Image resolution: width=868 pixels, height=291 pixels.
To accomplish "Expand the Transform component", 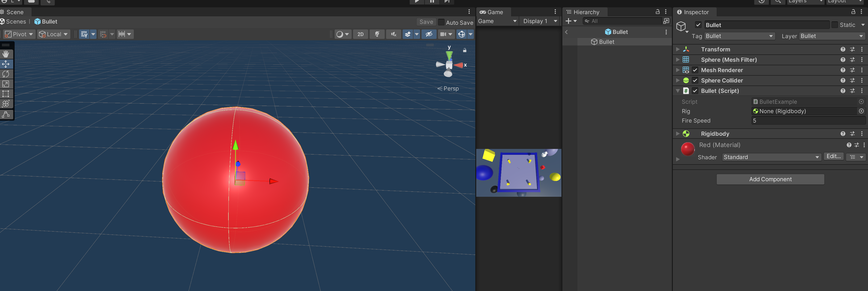I will click(678, 49).
